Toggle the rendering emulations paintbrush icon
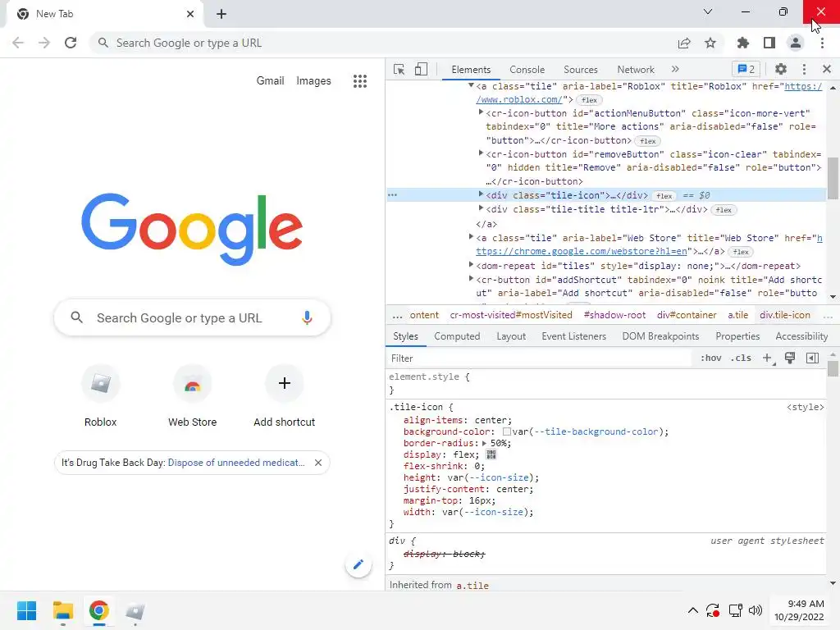The width and height of the screenshot is (840, 630). [790, 358]
